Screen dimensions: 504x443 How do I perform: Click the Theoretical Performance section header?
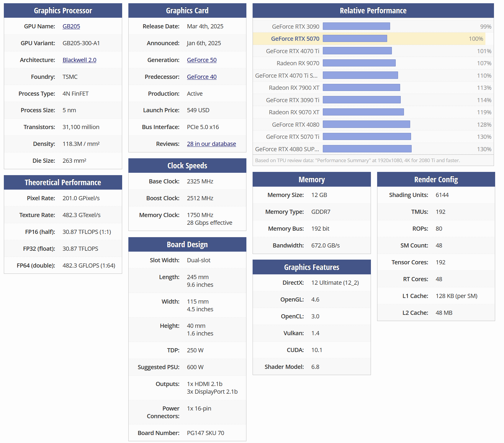point(63,183)
